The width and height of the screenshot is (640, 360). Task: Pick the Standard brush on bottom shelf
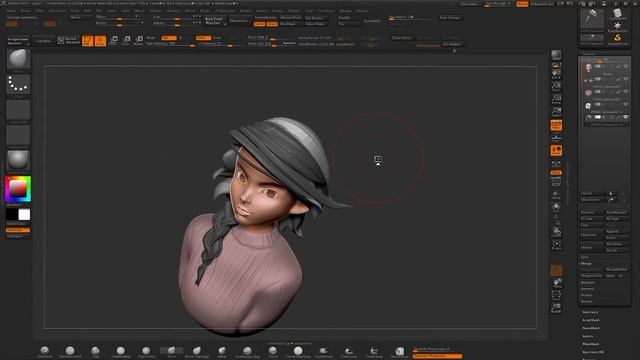[x=45, y=351]
